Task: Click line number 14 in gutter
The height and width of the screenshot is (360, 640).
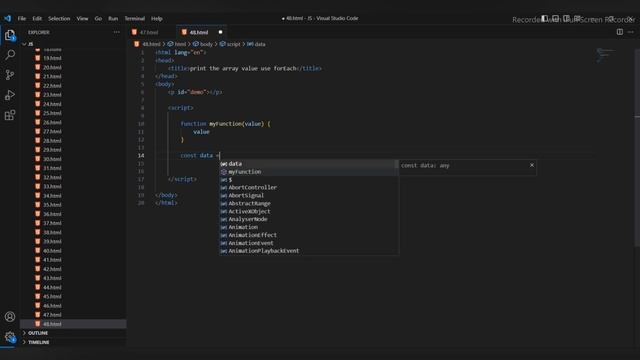Action: (x=141, y=156)
